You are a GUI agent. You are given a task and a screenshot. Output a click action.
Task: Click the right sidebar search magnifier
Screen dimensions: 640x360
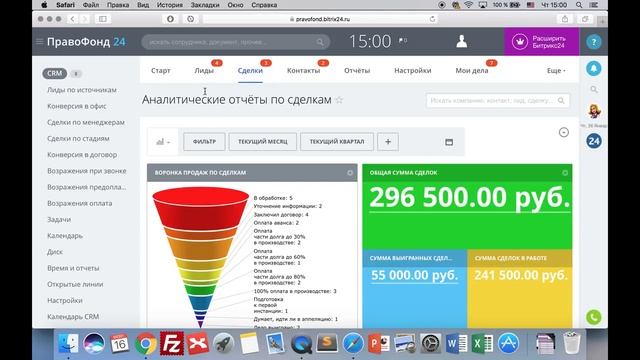click(x=593, y=89)
